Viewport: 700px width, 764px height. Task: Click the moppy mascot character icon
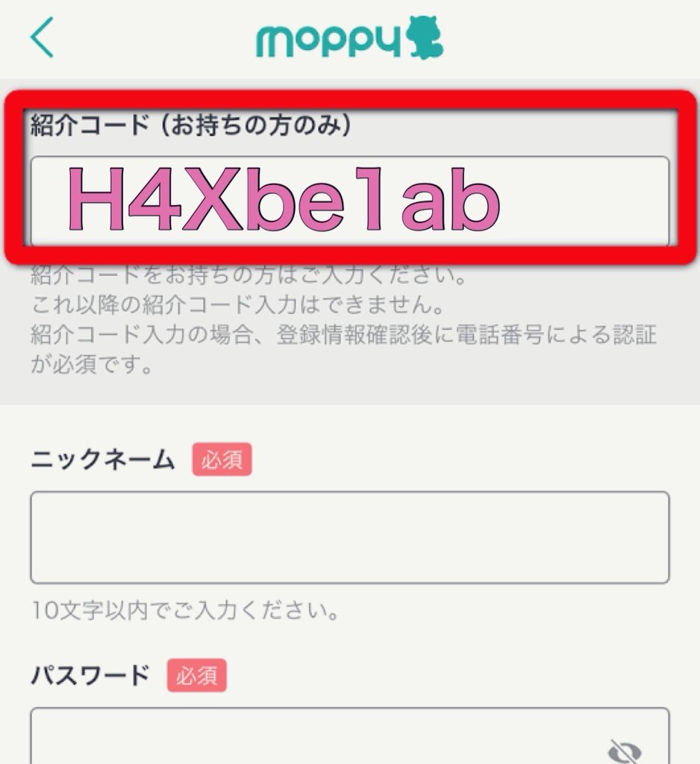pos(424,37)
